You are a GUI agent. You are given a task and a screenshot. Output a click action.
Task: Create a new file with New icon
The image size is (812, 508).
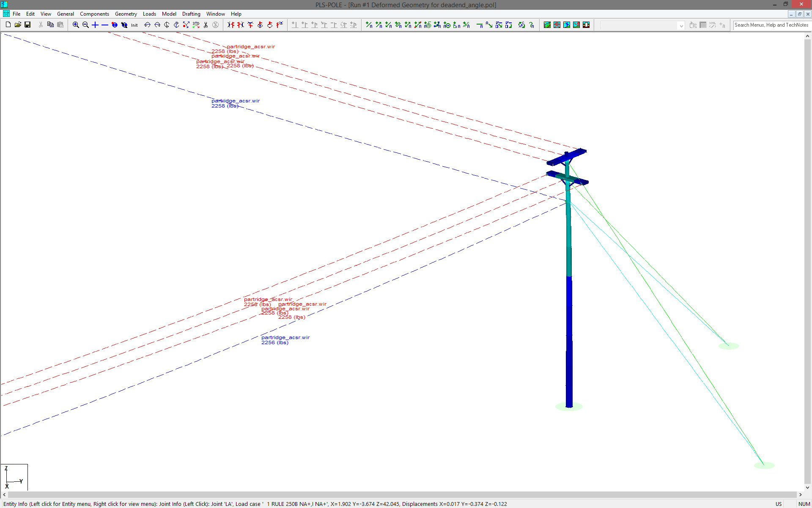pos(8,25)
